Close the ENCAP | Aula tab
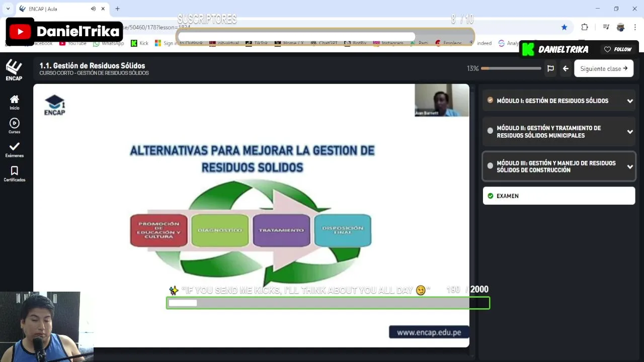Viewport: 644px width, 362px height. [x=104, y=9]
